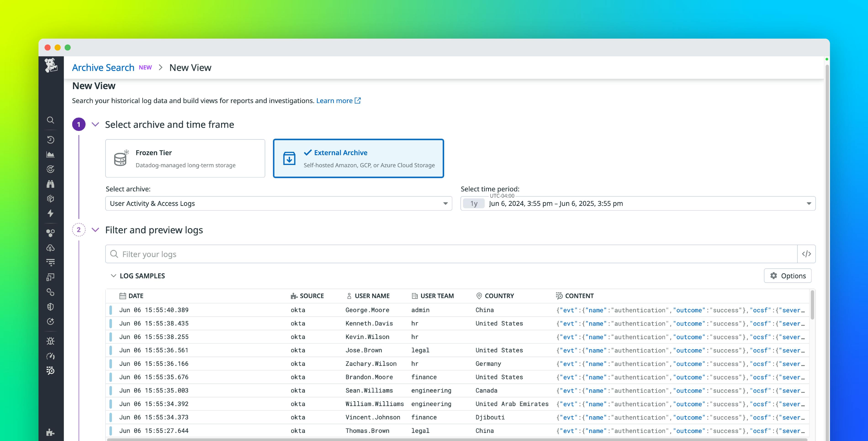Select the Frozen Tier storage option
The height and width of the screenshot is (441, 868).
click(x=185, y=158)
